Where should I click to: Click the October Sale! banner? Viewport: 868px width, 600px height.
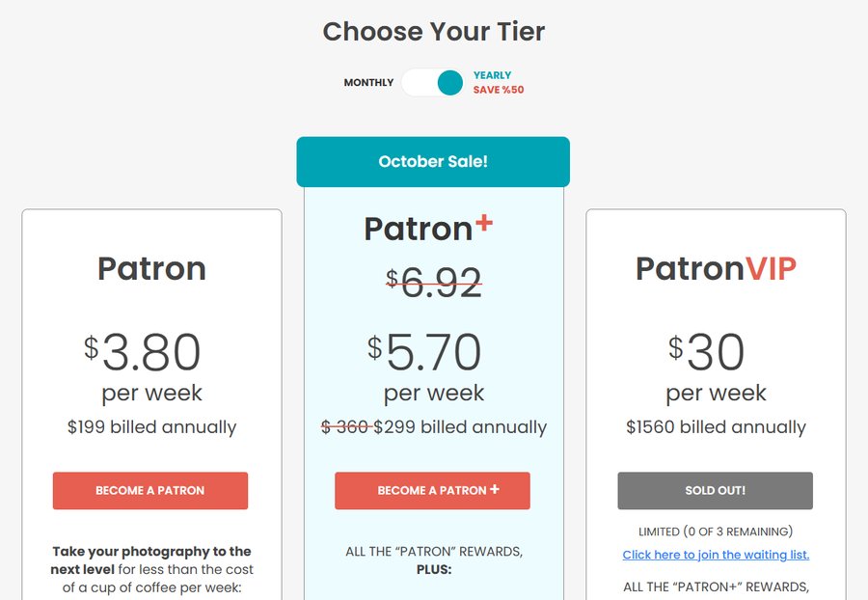point(433,162)
